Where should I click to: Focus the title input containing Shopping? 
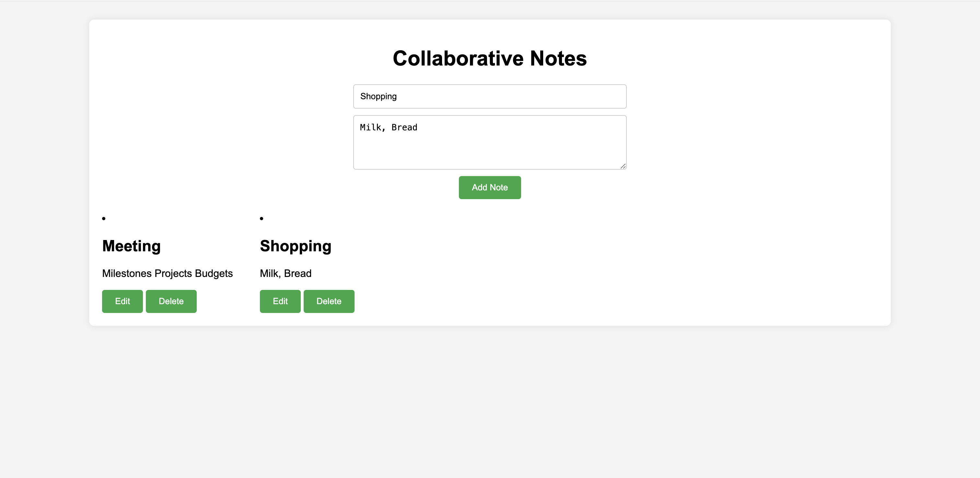click(490, 96)
